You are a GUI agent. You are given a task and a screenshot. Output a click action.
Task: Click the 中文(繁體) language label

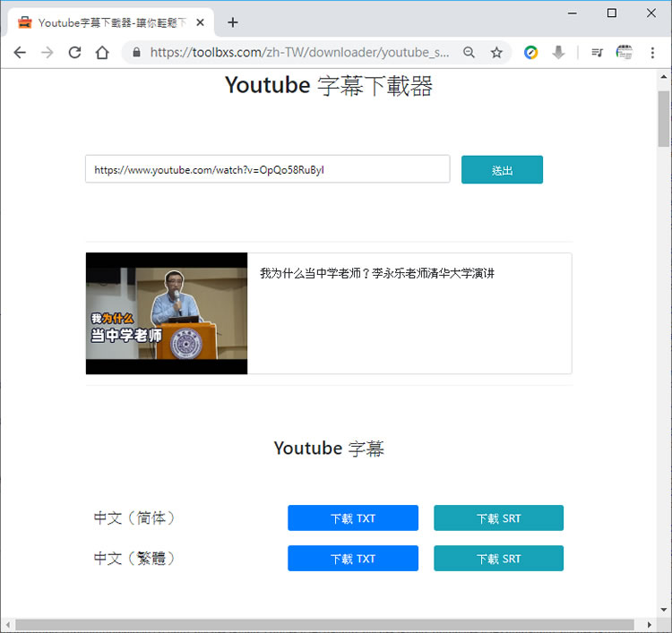pos(134,558)
